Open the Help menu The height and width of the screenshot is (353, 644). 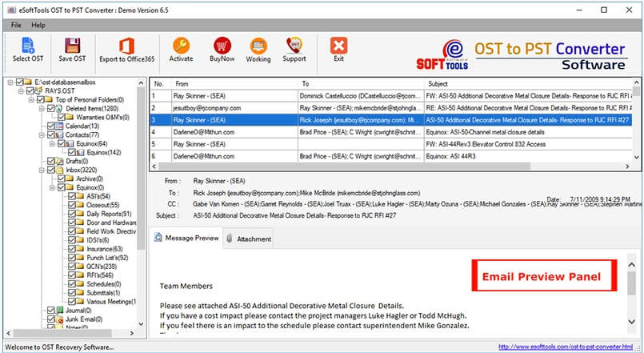[38, 25]
